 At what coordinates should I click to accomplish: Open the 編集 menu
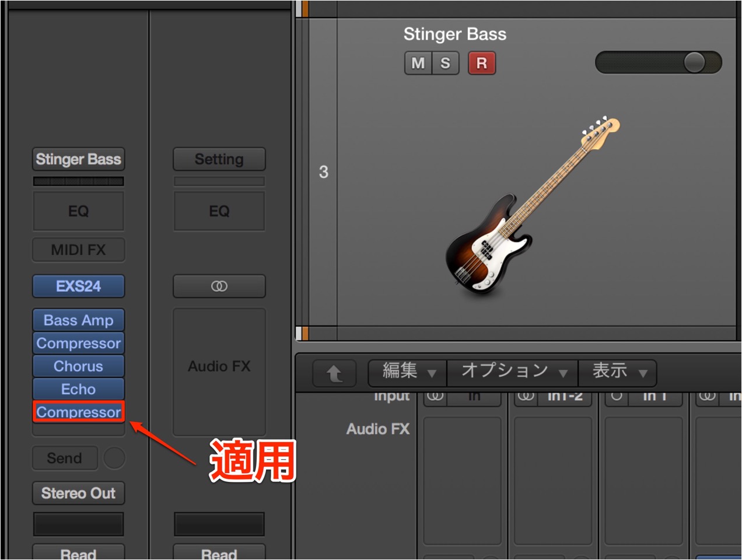(x=408, y=372)
